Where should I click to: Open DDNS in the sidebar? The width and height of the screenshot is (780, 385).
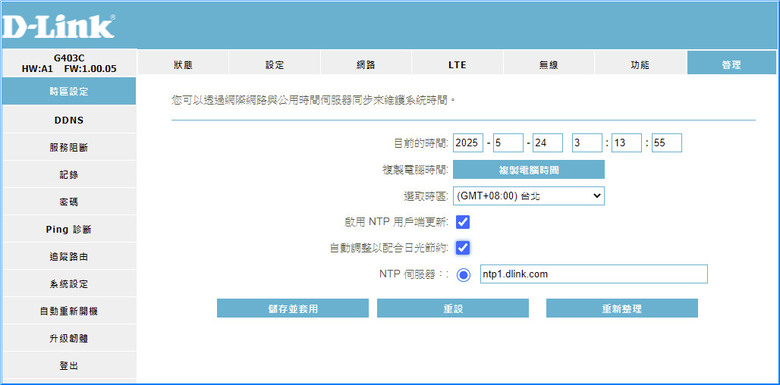(x=69, y=120)
